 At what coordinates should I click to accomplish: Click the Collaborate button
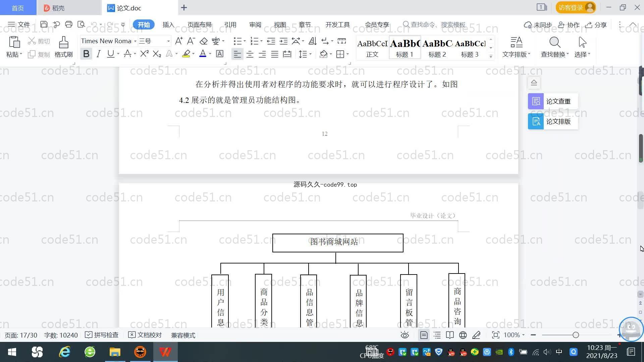coord(569,25)
